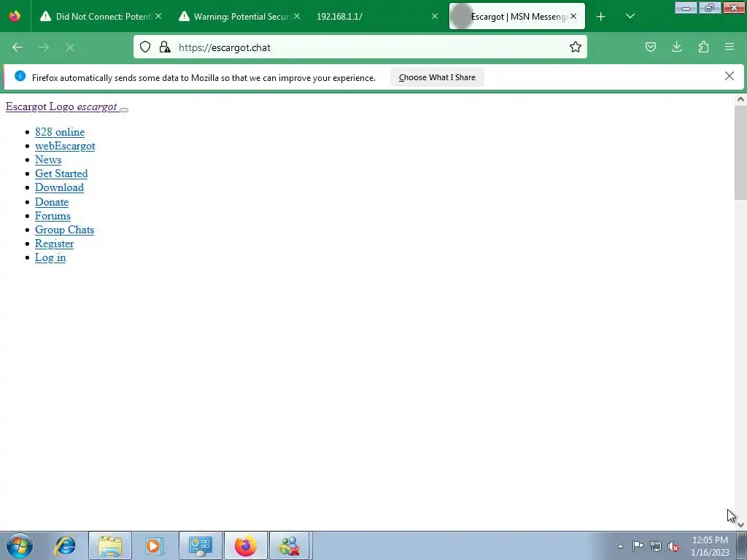Image resolution: width=747 pixels, height=560 pixels.
Task: Close the Escargot tab
Action: pos(573,16)
